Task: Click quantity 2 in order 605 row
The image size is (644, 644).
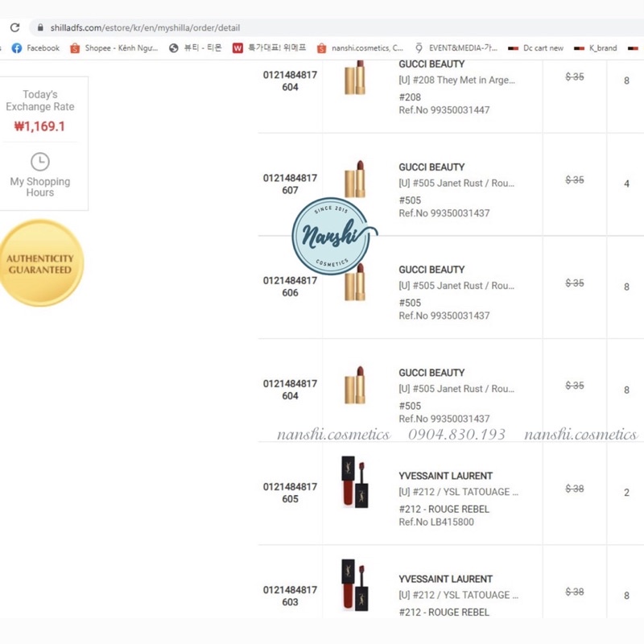Action: [627, 493]
